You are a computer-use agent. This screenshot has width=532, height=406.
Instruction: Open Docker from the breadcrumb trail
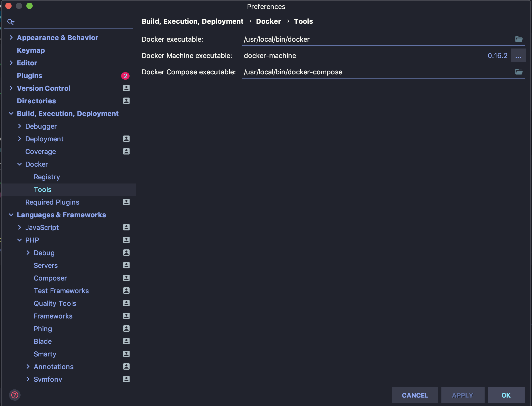(x=268, y=21)
